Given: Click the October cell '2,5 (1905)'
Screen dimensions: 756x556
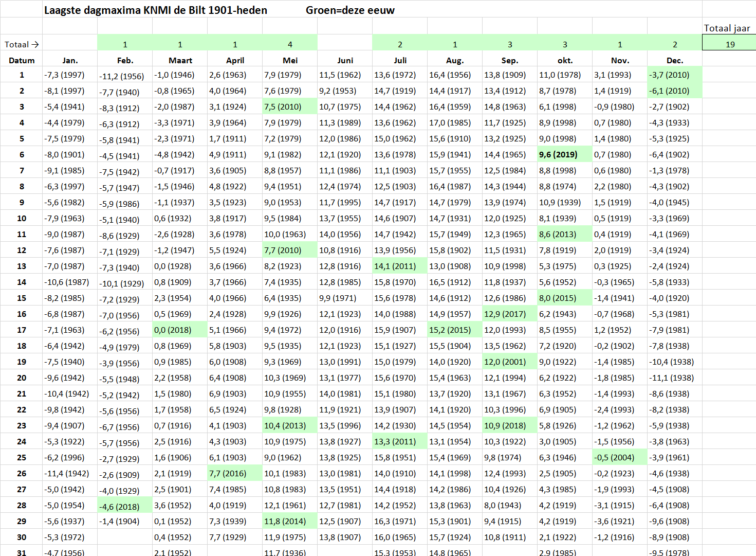Looking at the screenshot, I should pos(565,473).
